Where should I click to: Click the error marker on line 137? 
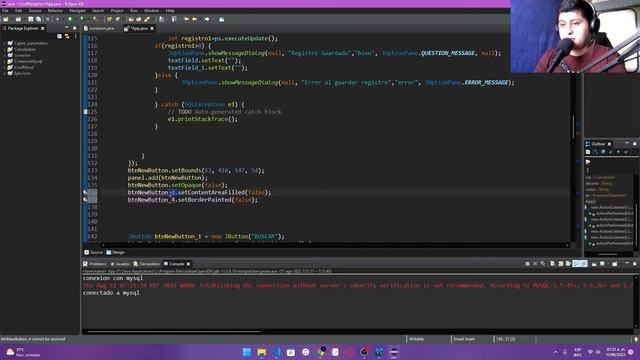coord(85,200)
